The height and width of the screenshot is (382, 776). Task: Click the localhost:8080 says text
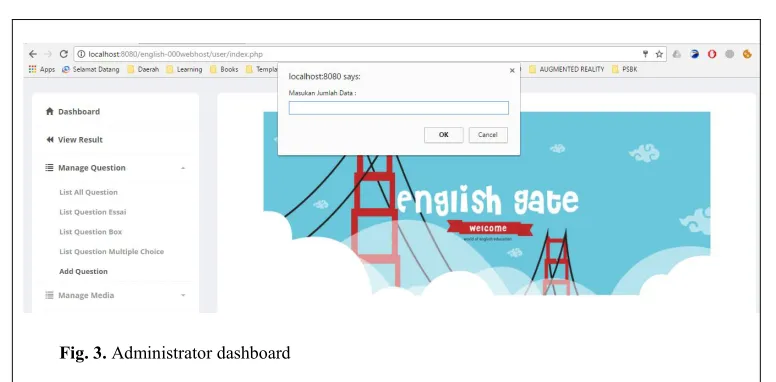pyautogui.click(x=325, y=77)
